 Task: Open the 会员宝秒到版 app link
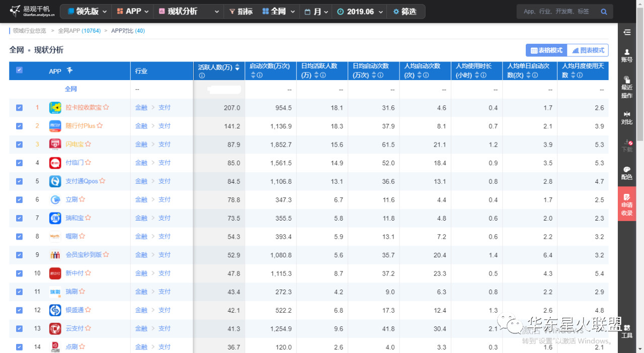coord(84,255)
